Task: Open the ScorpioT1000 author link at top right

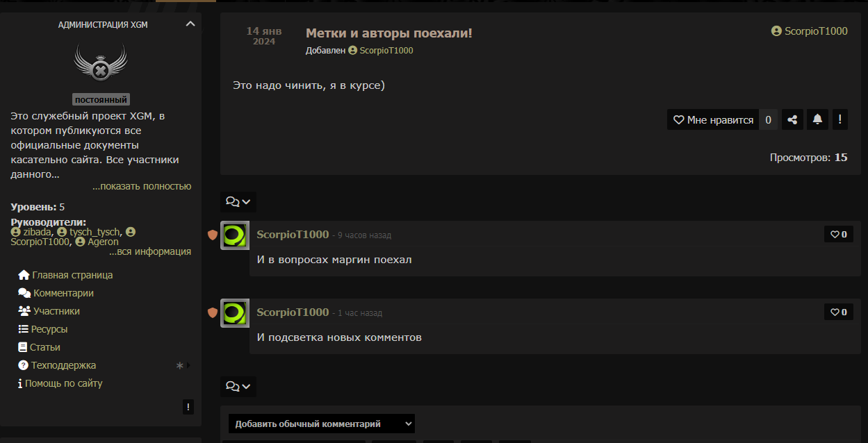Action: pos(810,31)
